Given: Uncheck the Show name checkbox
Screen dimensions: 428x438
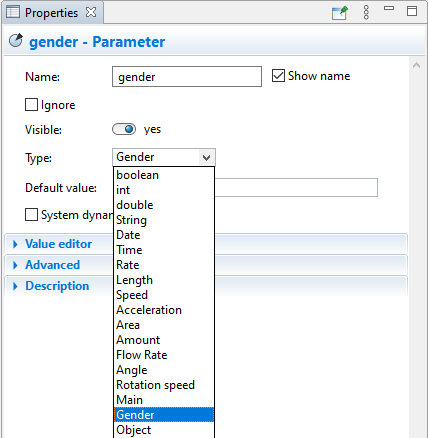Looking at the screenshot, I should click(x=278, y=76).
